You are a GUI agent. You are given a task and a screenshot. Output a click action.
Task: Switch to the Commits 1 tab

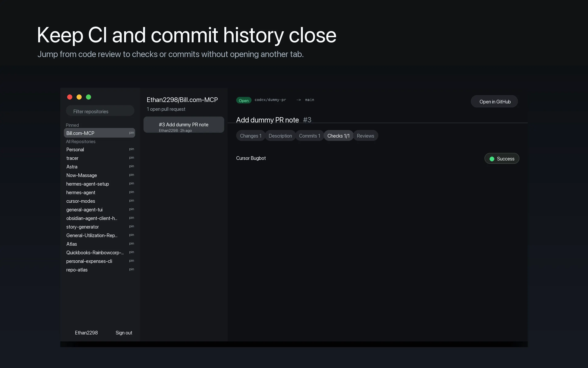click(310, 136)
